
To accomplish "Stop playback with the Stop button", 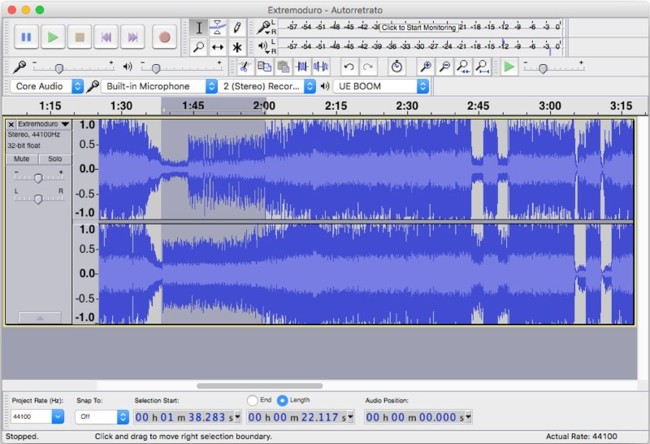I will tap(80, 37).
